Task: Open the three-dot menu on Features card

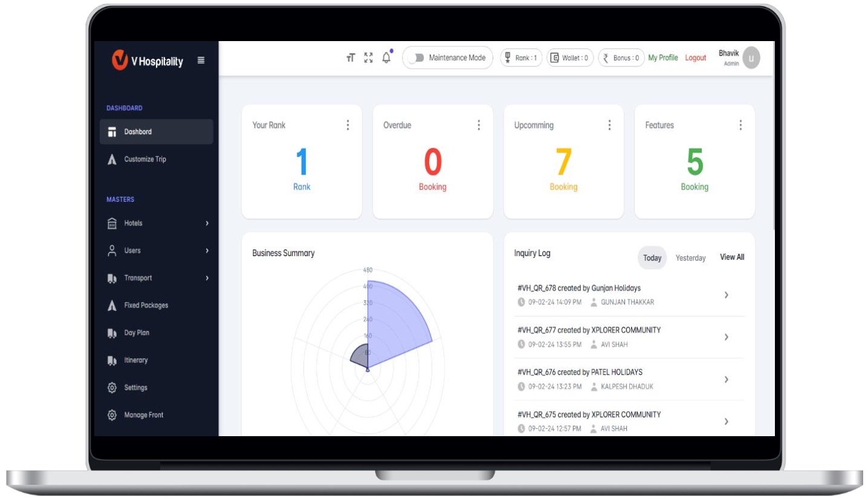Action: click(740, 125)
